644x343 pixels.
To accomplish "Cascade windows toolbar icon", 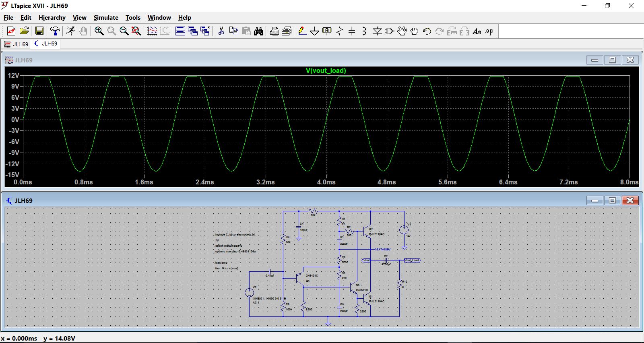I will (x=193, y=31).
